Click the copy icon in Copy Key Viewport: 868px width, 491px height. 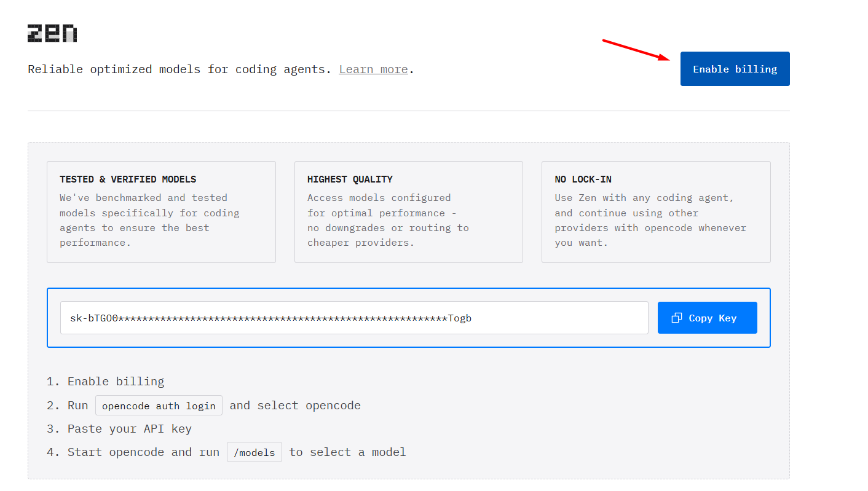[x=677, y=318]
